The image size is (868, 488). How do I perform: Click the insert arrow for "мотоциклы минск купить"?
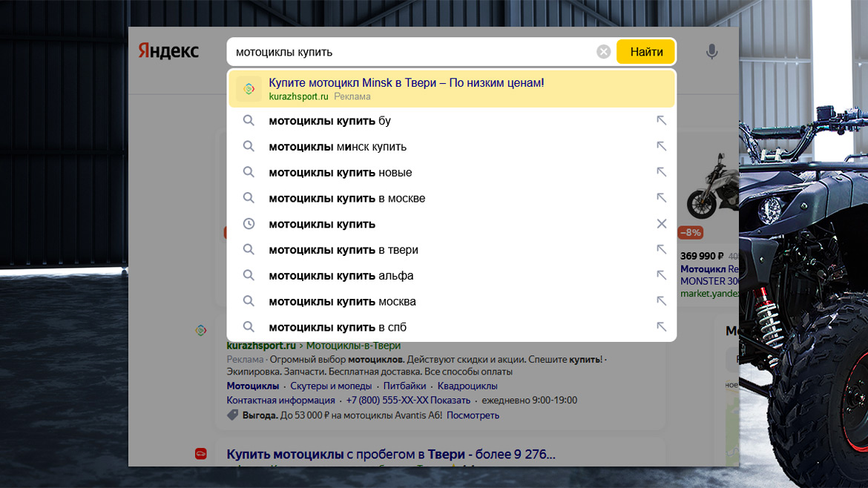click(x=662, y=147)
